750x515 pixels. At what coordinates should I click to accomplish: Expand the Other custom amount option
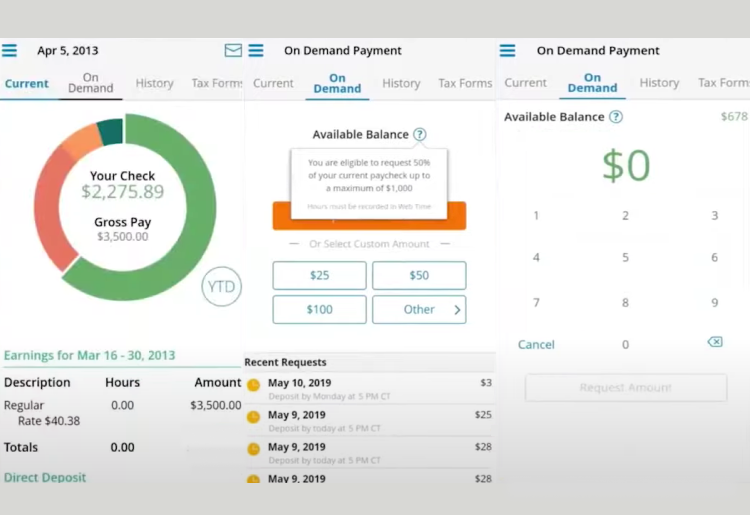pos(419,310)
